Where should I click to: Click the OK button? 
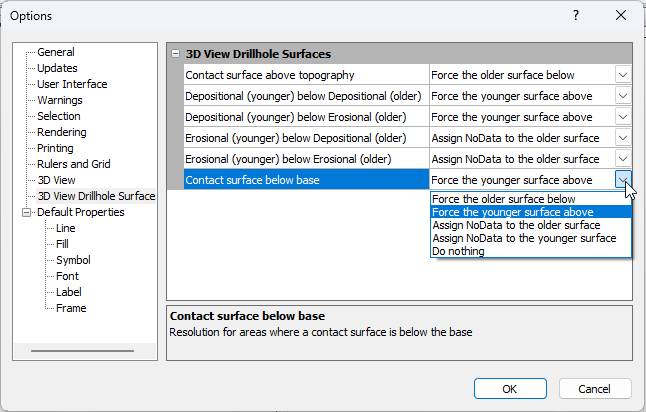pos(509,389)
